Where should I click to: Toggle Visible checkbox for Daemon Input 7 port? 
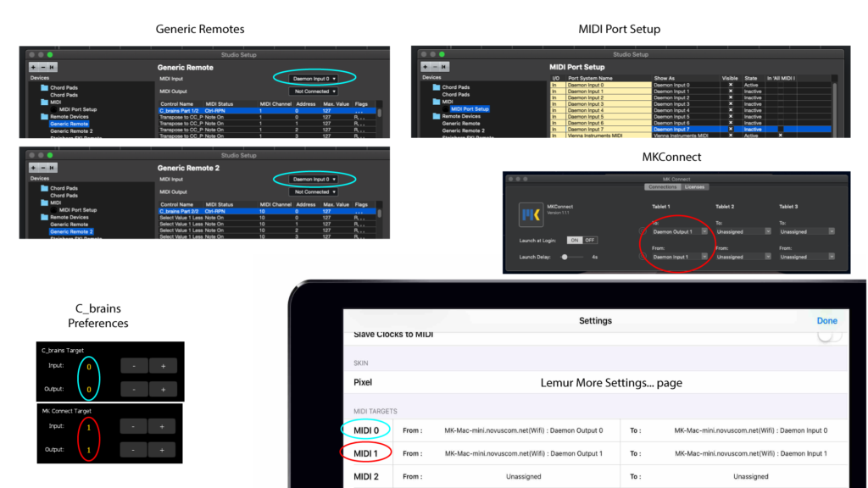(x=730, y=130)
